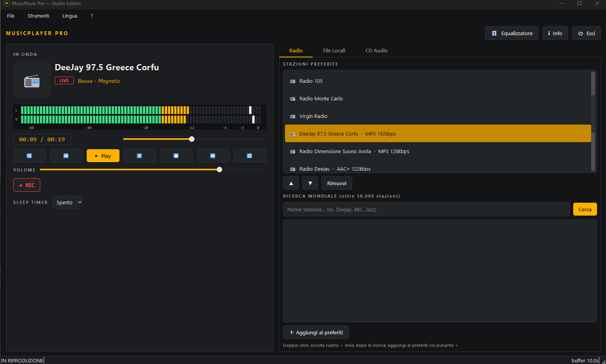The height and width of the screenshot is (364, 606).
Task: Skip to the previous track
Action: 66,156
